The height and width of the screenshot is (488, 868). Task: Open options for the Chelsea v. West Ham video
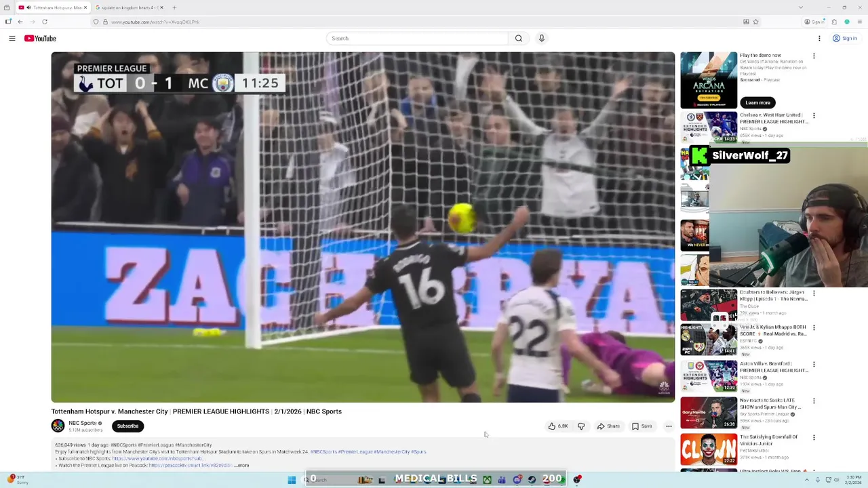pyautogui.click(x=814, y=116)
